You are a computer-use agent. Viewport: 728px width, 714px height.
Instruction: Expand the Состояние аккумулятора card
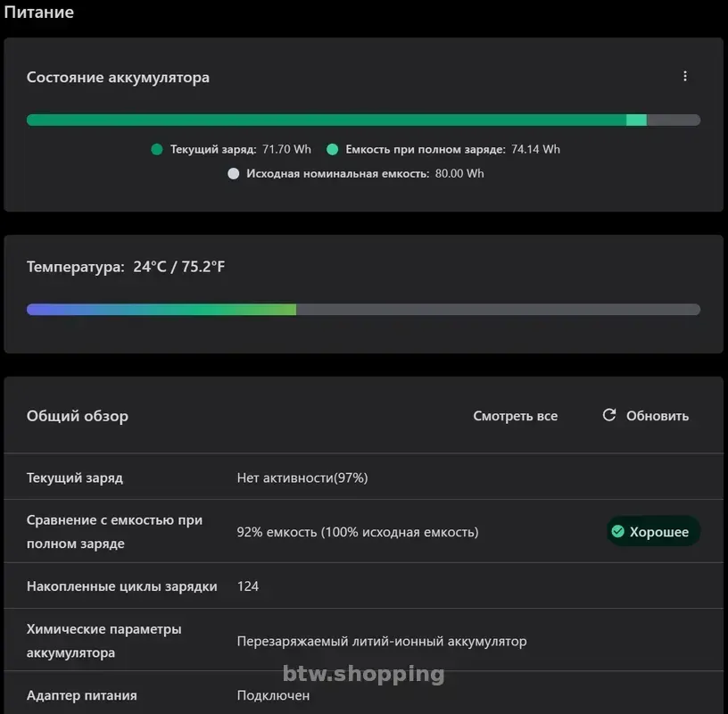(117, 77)
